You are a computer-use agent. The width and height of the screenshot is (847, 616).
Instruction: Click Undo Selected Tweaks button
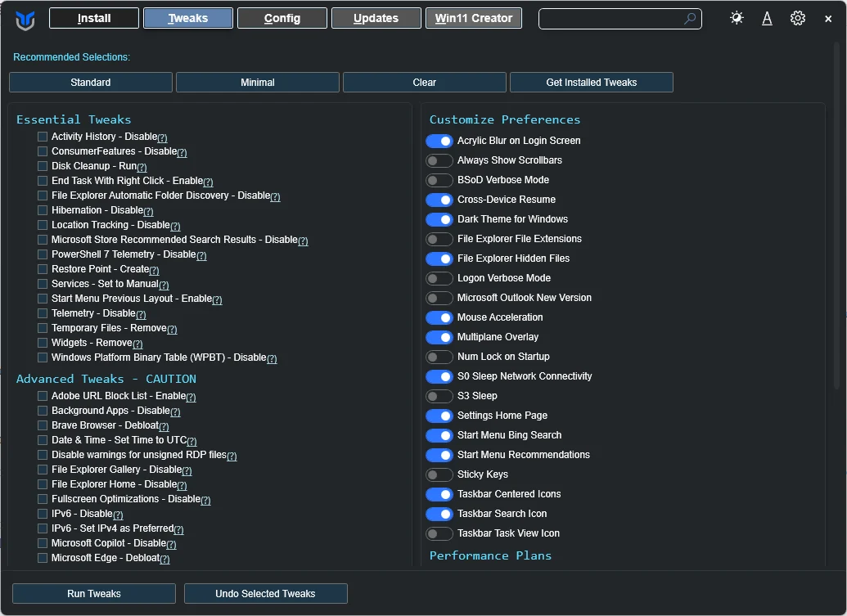click(265, 593)
